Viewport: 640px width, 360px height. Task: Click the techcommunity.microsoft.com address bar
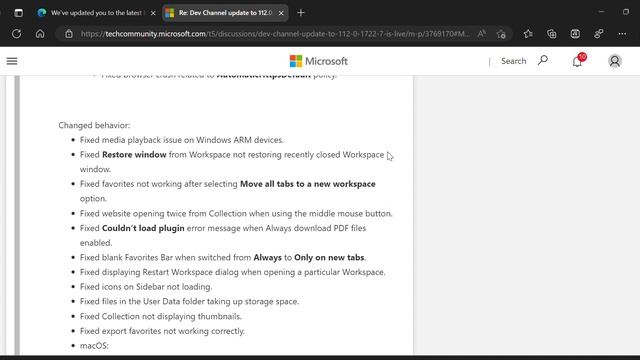[x=276, y=34]
